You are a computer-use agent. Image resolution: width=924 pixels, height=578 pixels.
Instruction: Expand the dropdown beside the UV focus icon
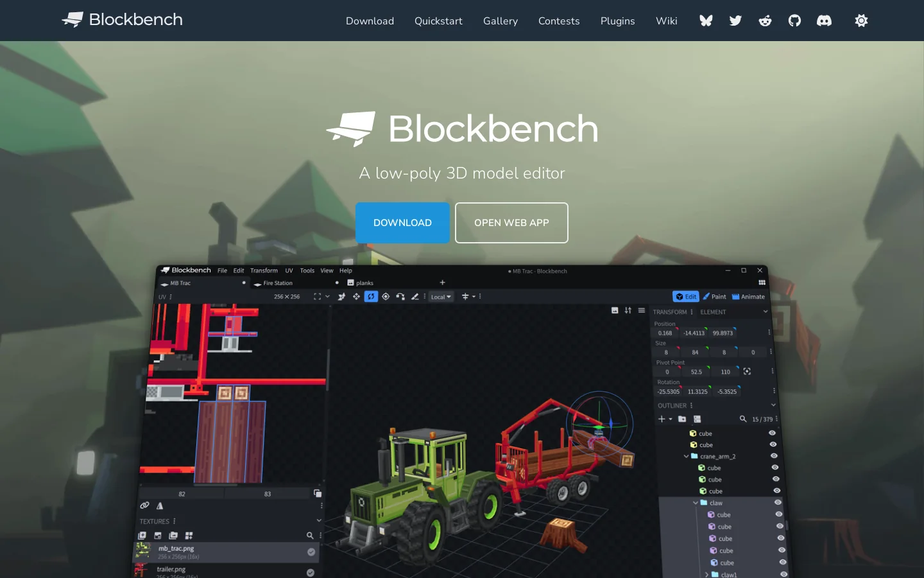(327, 297)
